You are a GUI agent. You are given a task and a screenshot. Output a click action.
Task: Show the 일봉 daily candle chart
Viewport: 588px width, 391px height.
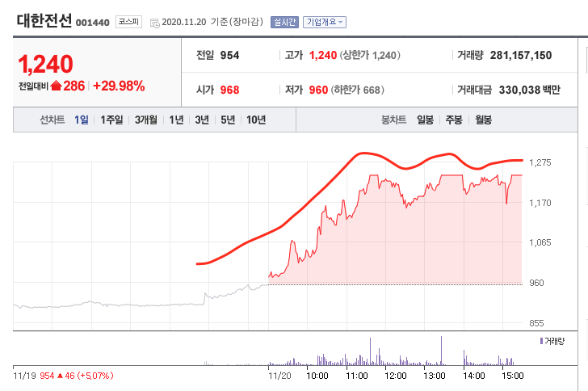click(x=425, y=120)
